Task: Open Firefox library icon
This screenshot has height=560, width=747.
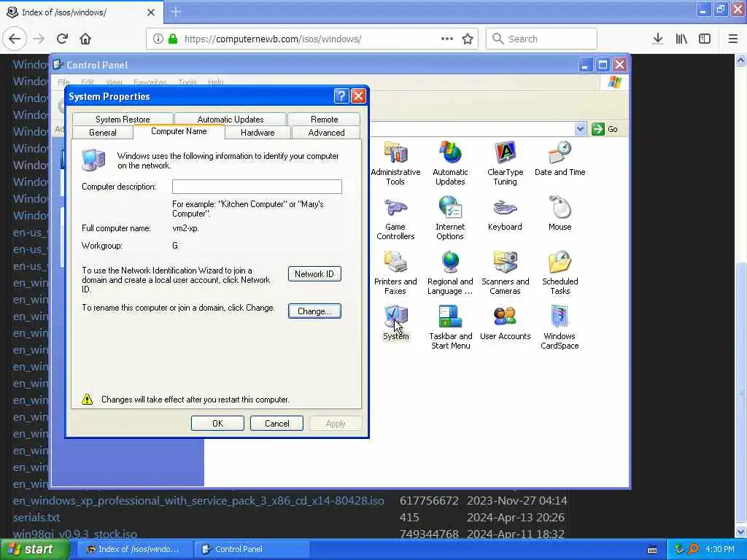Action: tap(681, 39)
